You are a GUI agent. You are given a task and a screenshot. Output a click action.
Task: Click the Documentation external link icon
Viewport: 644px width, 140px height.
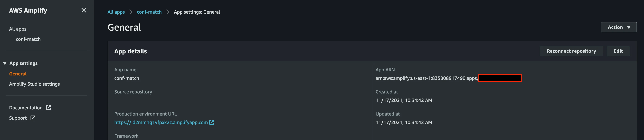49,108
